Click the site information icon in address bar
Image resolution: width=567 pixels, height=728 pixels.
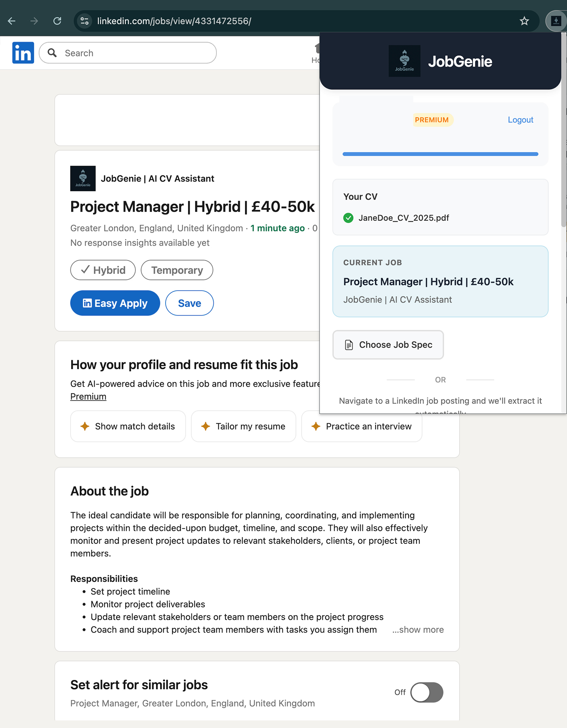[85, 21]
